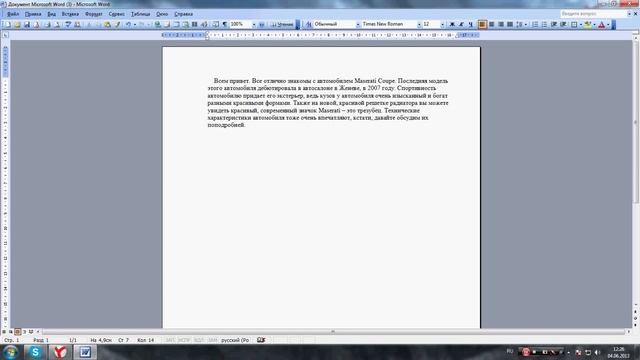Apply the font color A button
The height and width of the screenshot is (360, 640).
[x=602, y=24]
